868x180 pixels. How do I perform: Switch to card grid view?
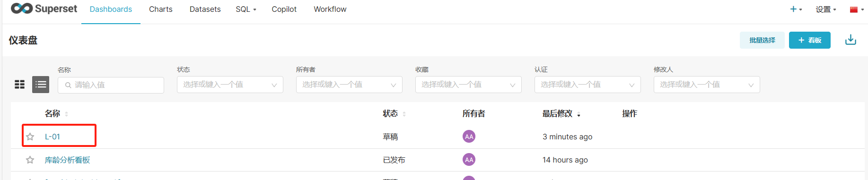19,85
